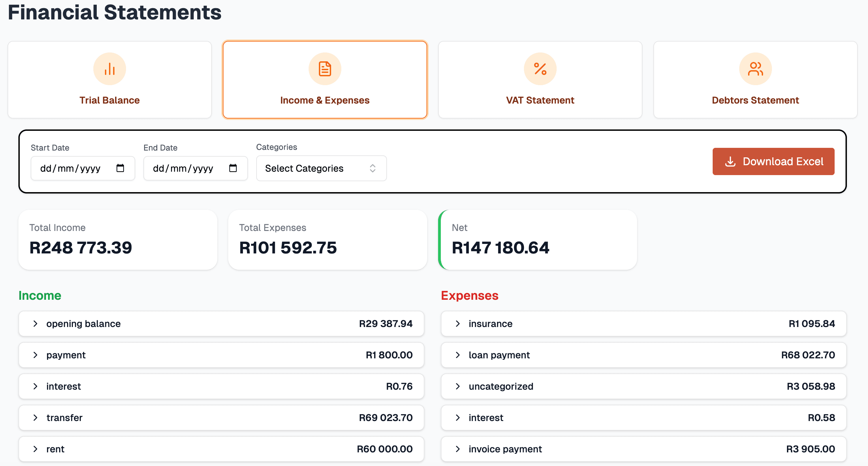Click the R60 000.00 amount
Screen dimensions: 868x466
[x=385, y=449]
